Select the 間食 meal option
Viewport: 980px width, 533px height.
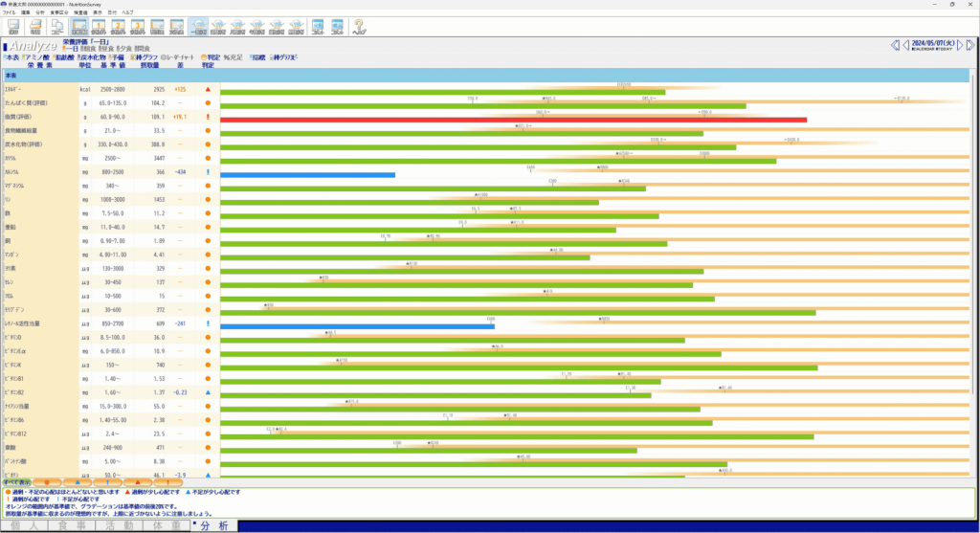[x=142, y=49]
